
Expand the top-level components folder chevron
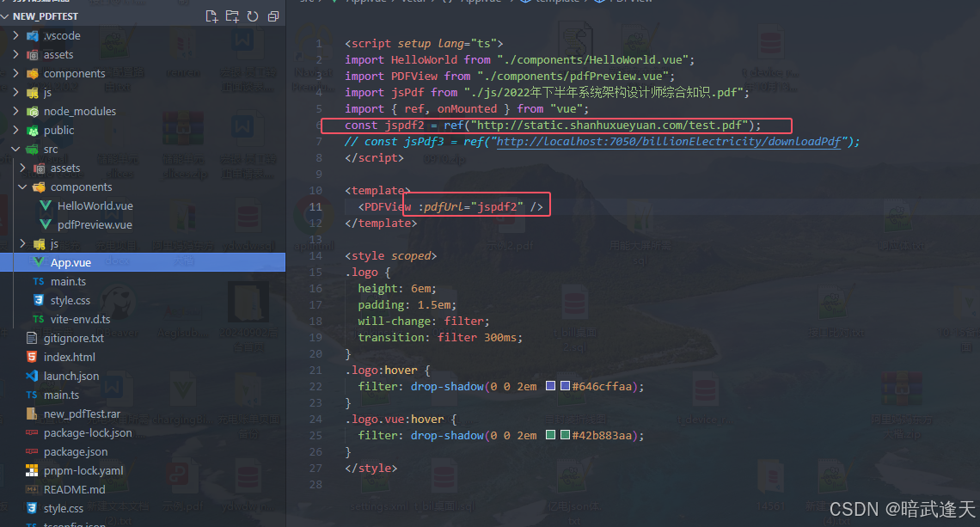[16, 73]
